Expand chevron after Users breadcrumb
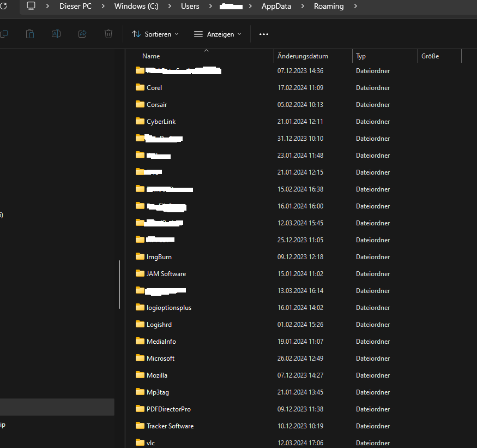 tap(210, 6)
